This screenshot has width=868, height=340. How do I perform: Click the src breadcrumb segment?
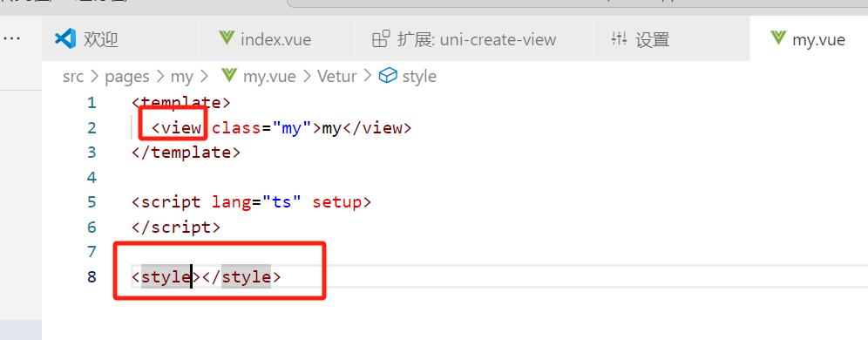tap(73, 77)
